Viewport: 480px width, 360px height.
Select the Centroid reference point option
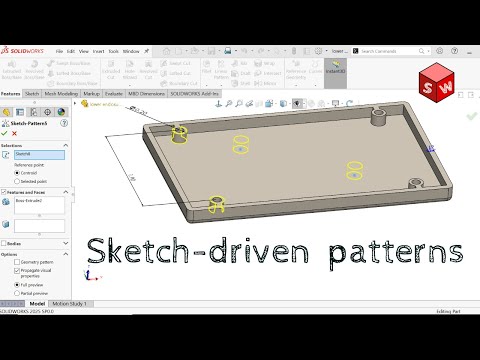[17, 173]
